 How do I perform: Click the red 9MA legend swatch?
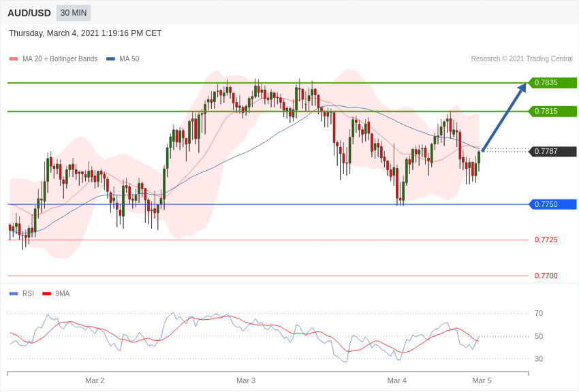pyautogui.click(x=47, y=294)
